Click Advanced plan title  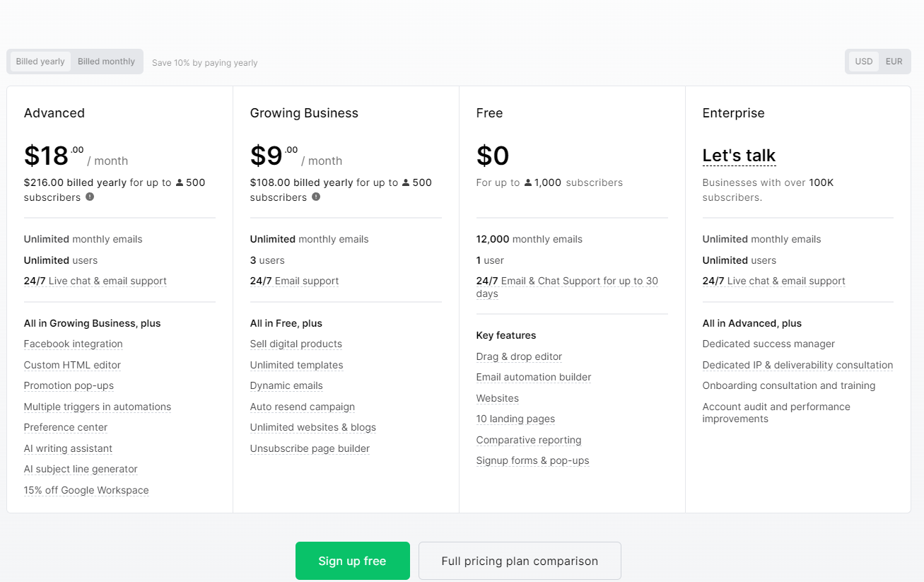54,113
